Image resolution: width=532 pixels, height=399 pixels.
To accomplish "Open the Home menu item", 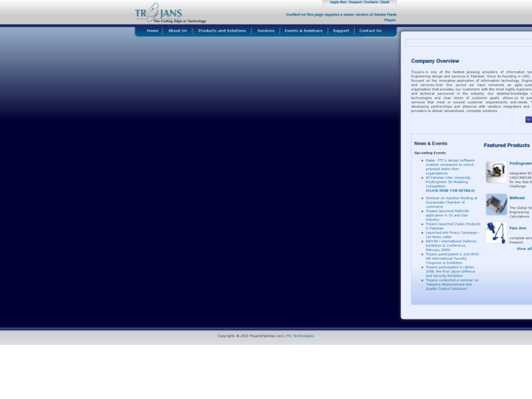I will click(152, 31).
